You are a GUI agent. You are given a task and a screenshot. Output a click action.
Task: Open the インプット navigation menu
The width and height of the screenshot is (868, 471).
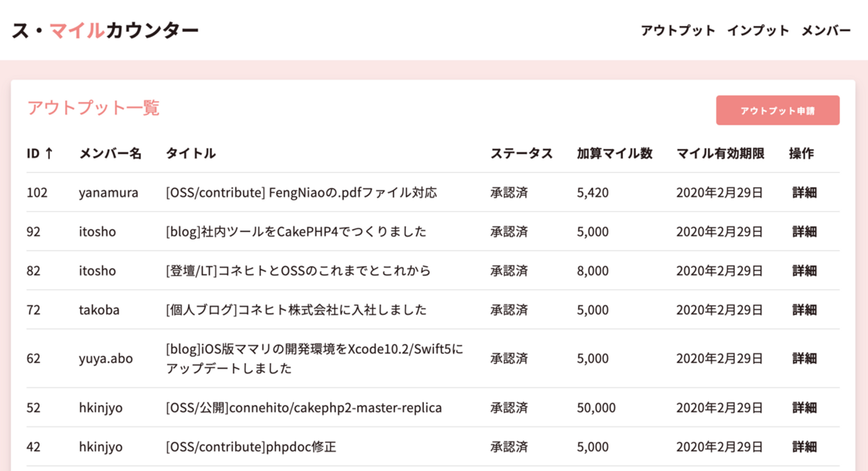tap(758, 31)
